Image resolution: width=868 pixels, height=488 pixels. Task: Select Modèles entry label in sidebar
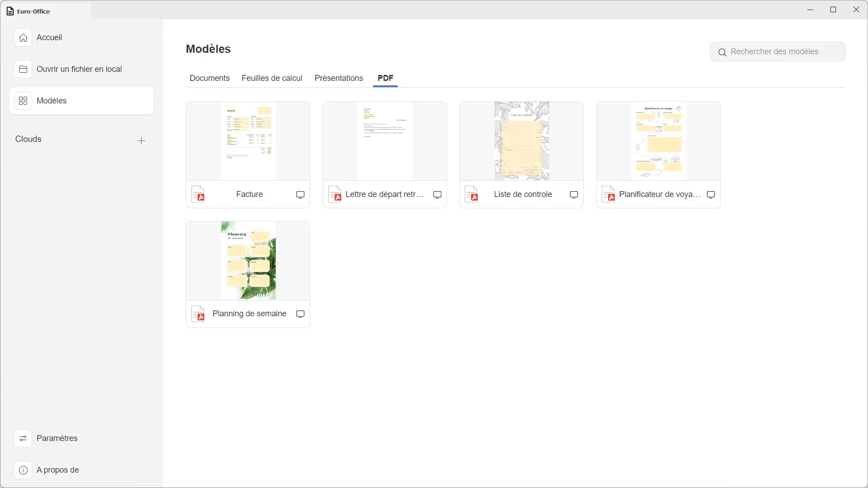pos(52,101)
